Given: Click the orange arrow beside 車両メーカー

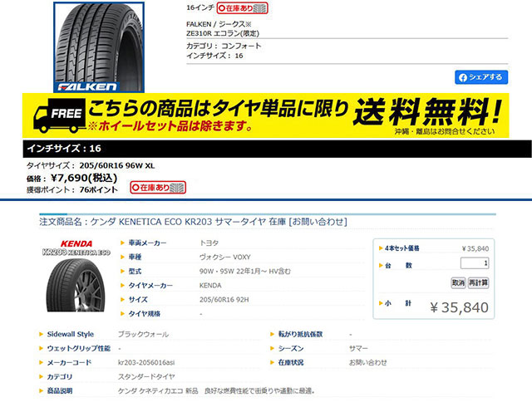Looking at the screenshot, I should [x=122, y=243].
